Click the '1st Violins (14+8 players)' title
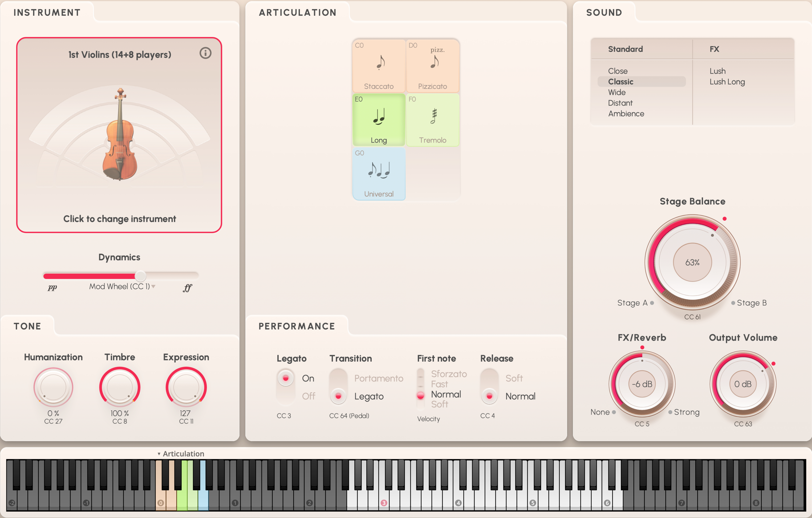The height and width of the screenshot is (518, 812). tap(120, 55)
